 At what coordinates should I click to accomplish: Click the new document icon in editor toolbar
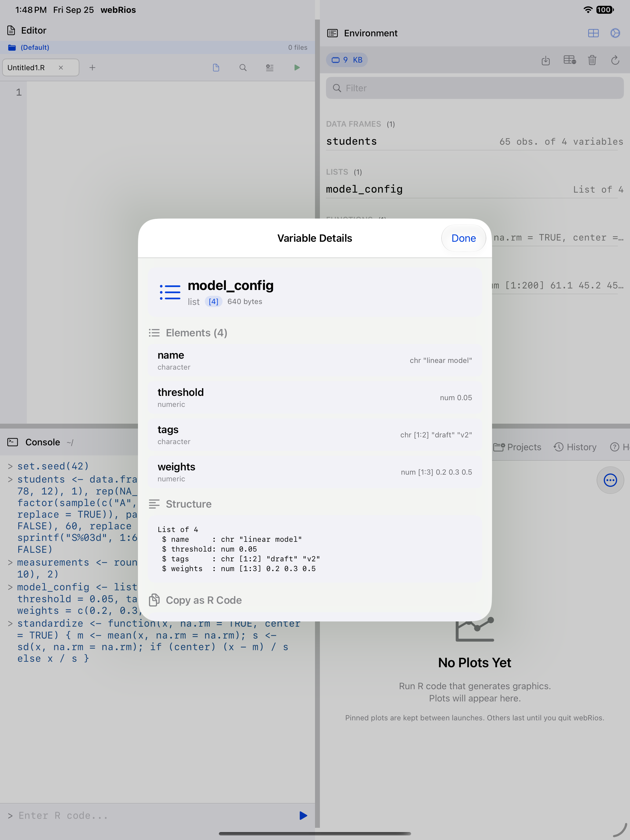click(216, 67)
